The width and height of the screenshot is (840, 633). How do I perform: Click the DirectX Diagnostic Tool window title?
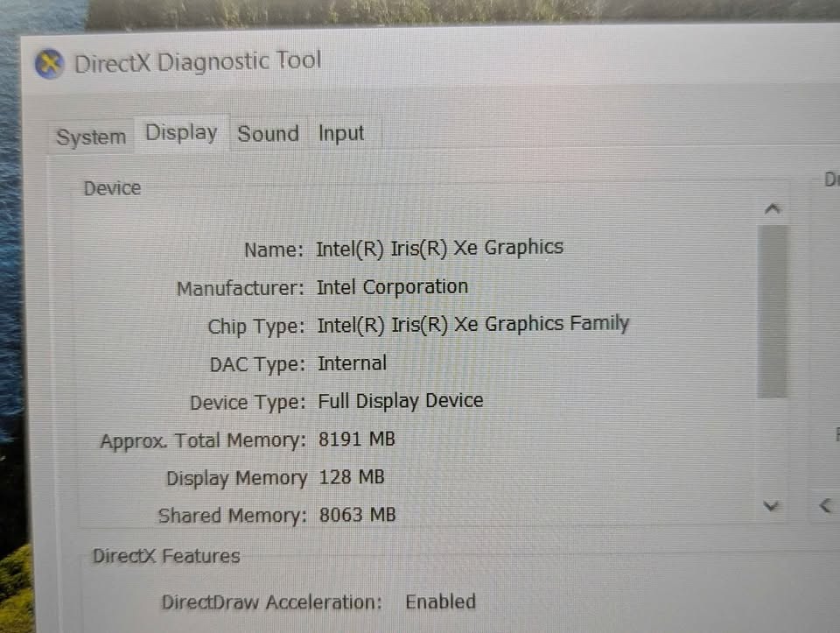198,61
